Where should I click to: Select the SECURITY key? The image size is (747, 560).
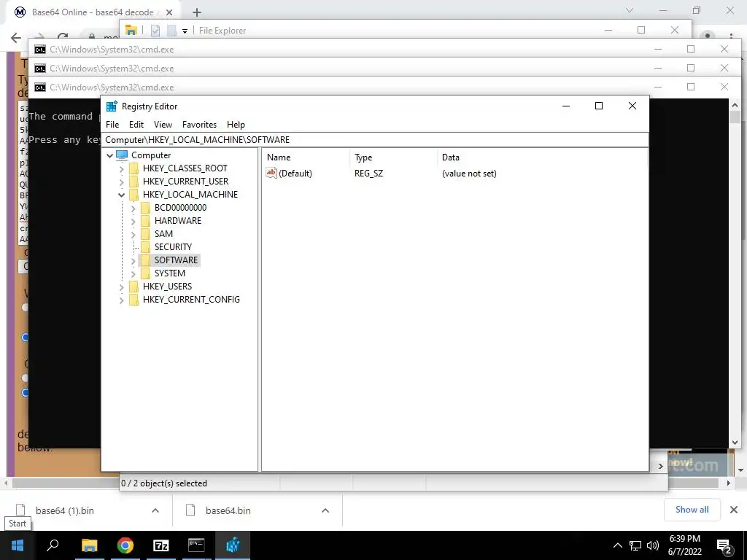tap(173, 246)
